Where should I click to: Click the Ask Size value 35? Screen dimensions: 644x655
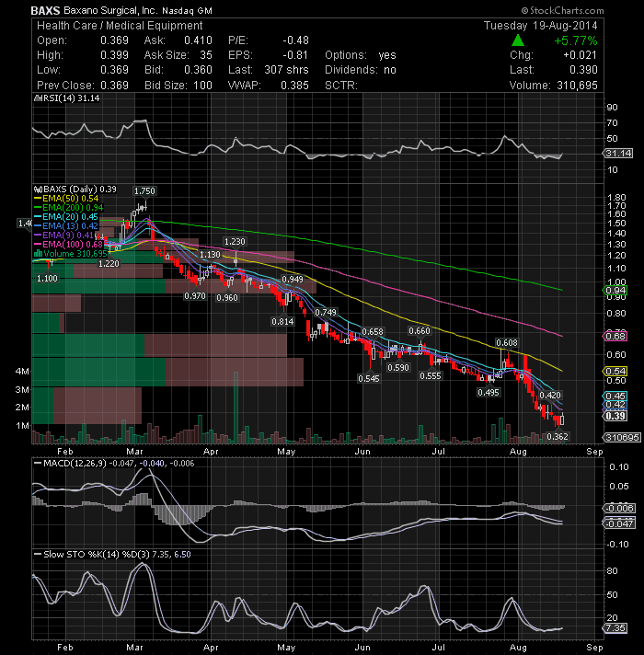[205, 55]
